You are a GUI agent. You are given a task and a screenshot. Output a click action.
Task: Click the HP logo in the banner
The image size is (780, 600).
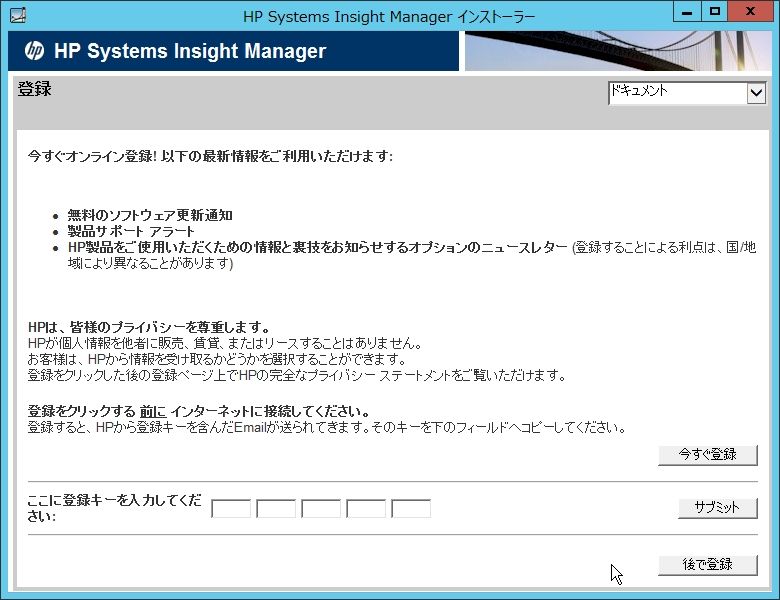pyautogui.click(x=34, y=51)
